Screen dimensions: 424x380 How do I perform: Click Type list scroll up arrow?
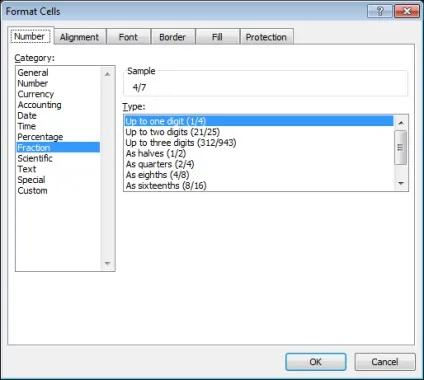[401, 123]
